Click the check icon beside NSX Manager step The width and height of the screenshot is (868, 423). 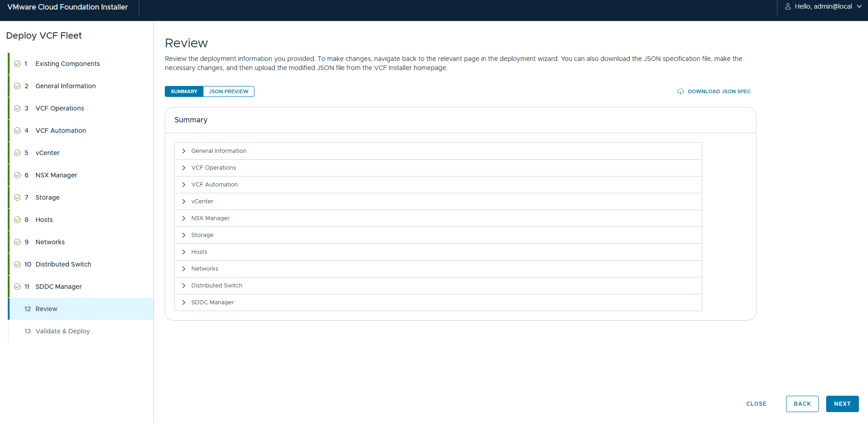click(x=17, y=175)
